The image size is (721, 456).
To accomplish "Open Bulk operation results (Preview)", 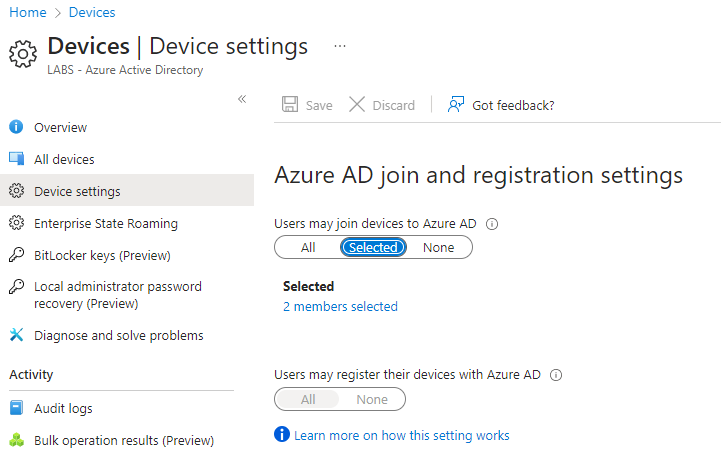I will point(124,440).
